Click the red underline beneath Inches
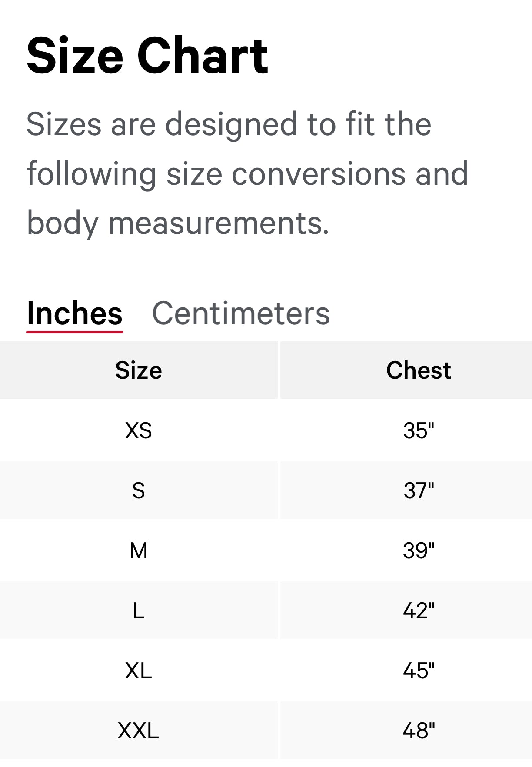 click(74, 332)
